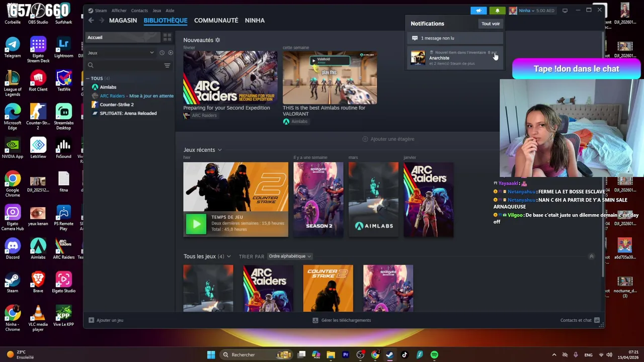This screenshot has width=644, height=362.
Task: Click the taskbar Rechercher search box
Action: [x=257, y=355]
